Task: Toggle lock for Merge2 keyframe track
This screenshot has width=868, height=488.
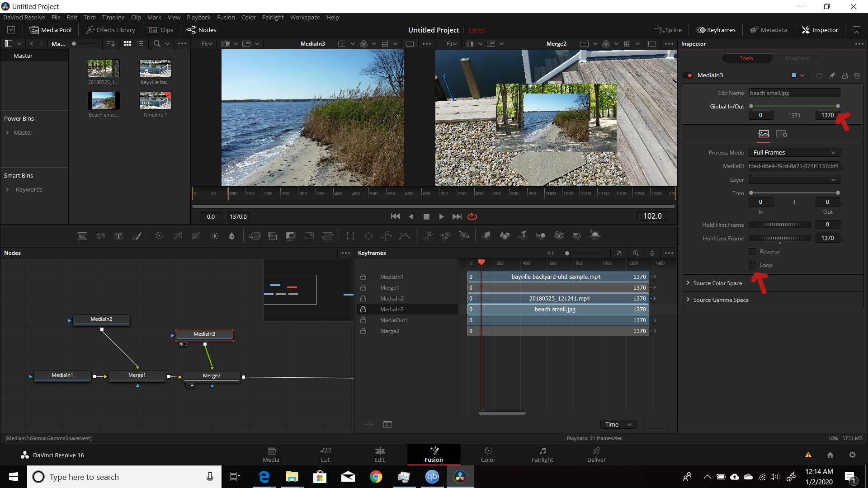Action: [363, 331]
